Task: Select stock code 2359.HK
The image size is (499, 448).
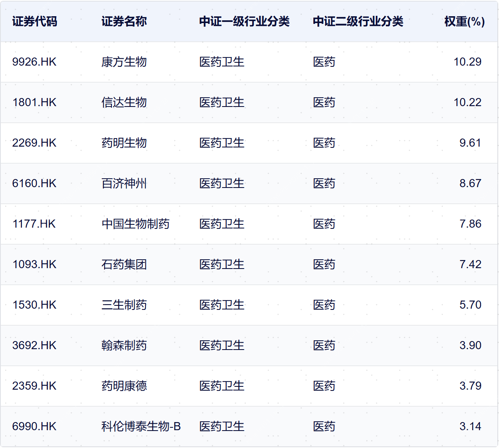Action: click(x=34, y=386)
